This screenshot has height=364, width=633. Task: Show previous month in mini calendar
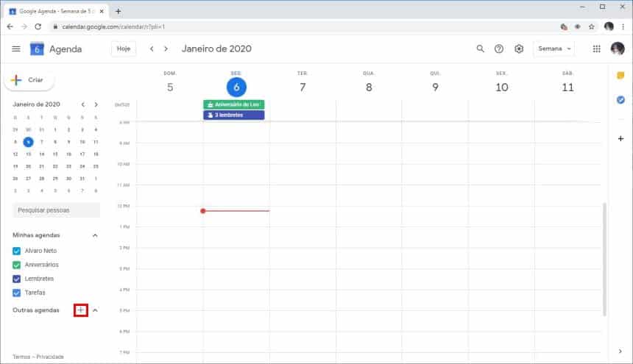(x=82, y=104)
